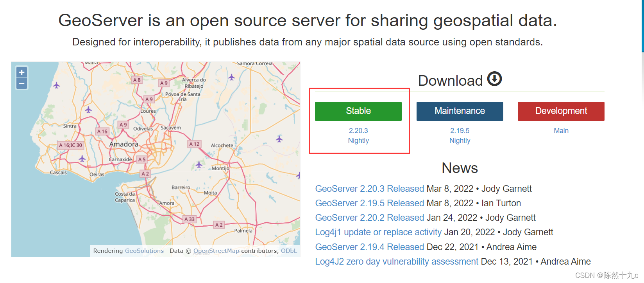Click Amadora label on the map
The width and height of the screenshot is (644, 283).
pos(124,144)
